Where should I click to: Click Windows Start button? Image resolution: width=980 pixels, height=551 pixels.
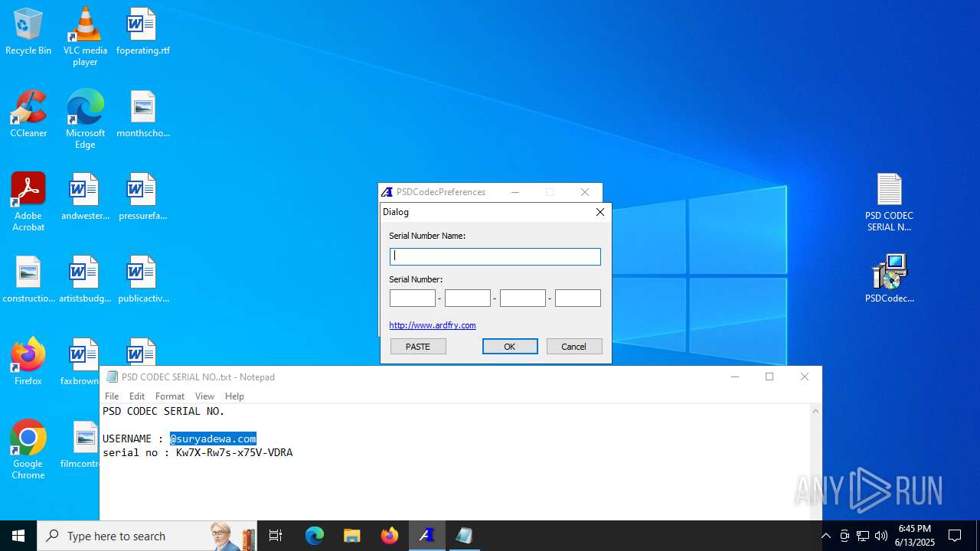pyautogui.click(x=18, y=536)
